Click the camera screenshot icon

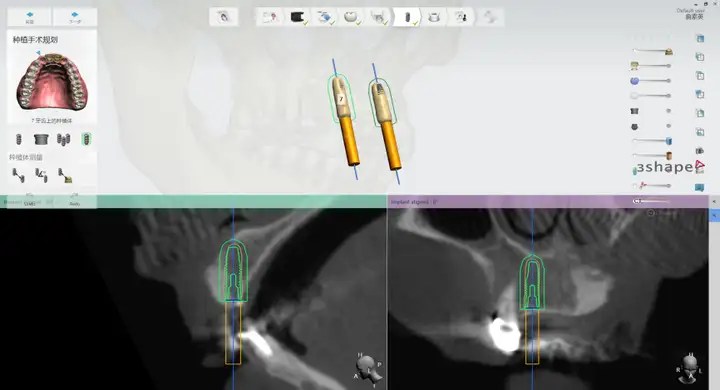[700, 150]
